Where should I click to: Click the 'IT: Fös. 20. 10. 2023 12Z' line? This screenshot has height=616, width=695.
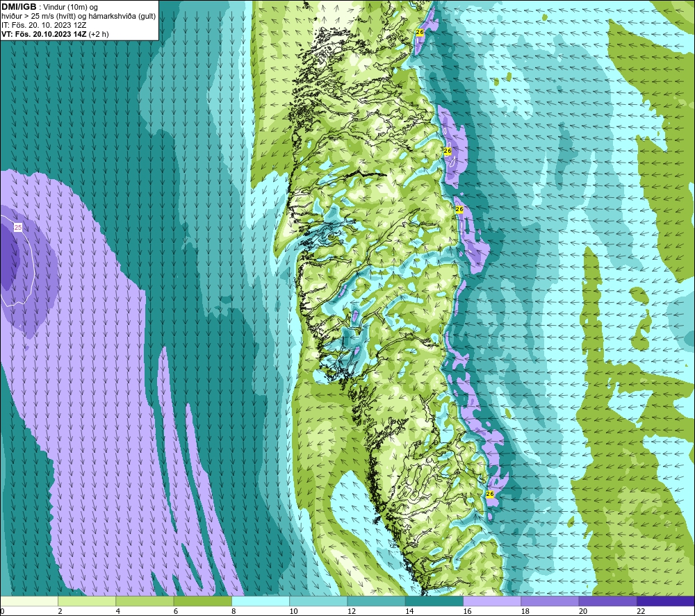(x=43, y=25)
